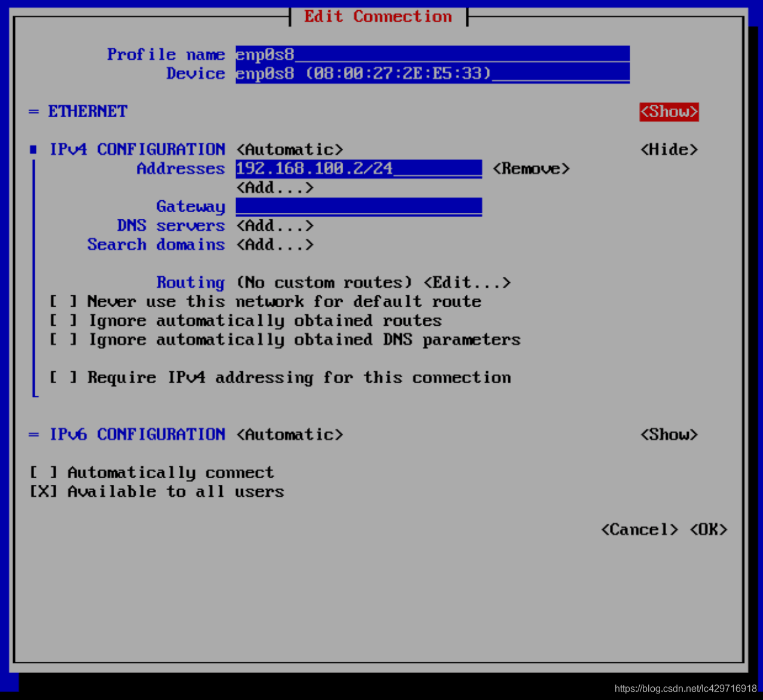Hide the IPv4 CONFIGURATION section
The image size is (763, 700).
coord(669,149)
